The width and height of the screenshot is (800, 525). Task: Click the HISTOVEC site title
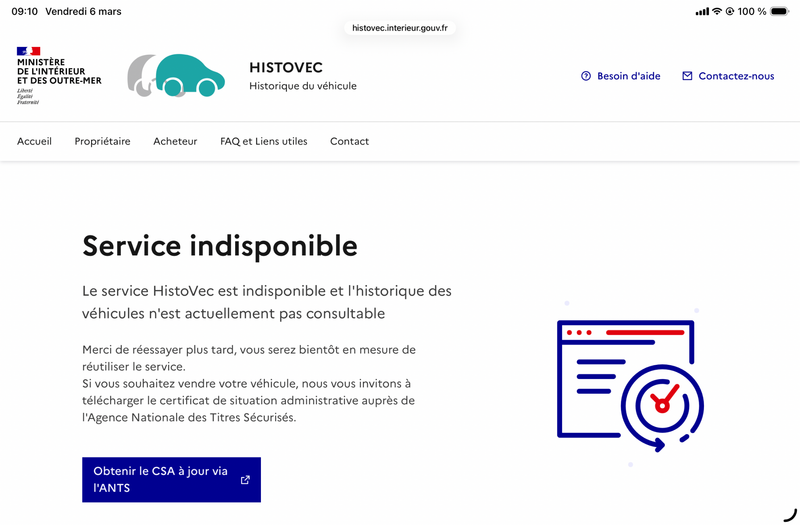pyautogui.click(x=286, y=67)
